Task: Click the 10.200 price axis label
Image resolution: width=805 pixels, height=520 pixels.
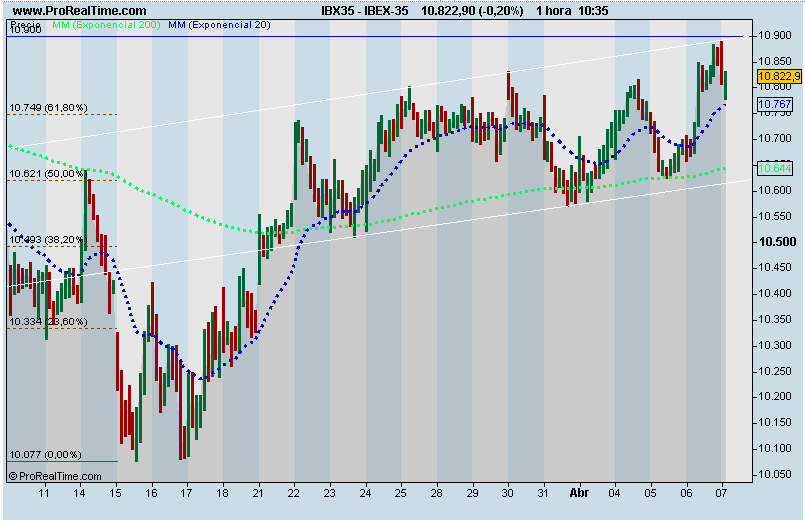Action: pos(775,397)
